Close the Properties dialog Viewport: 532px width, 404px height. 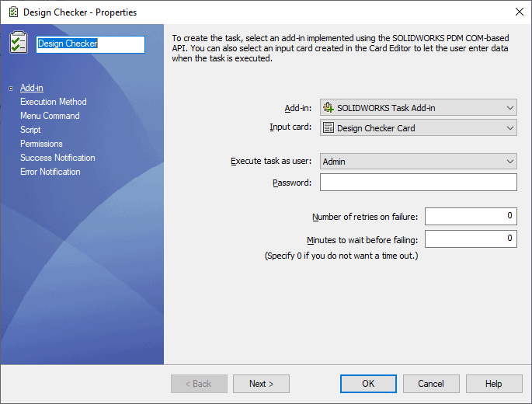coord(519,12)
